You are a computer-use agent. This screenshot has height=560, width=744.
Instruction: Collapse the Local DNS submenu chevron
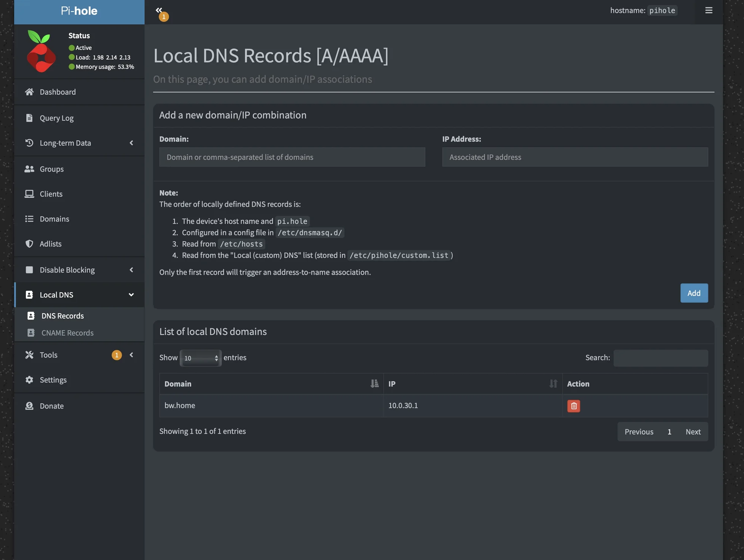pos(131,295)
